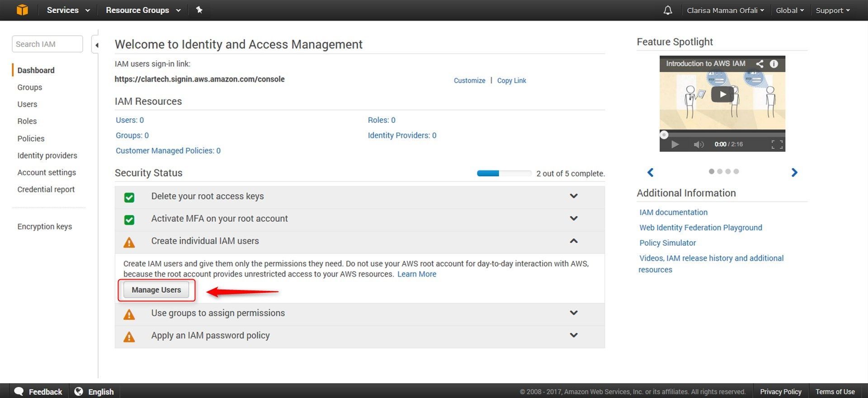
Task: Play the Introduction to AWS IAM video center button
Action: (722, 94)
